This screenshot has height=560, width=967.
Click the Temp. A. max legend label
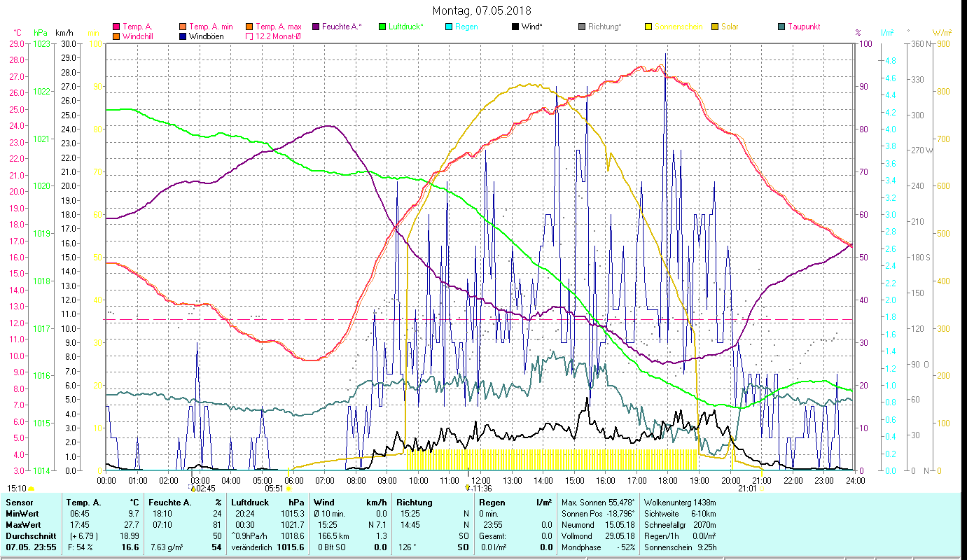pyautogui.click(x=278, y=27)
